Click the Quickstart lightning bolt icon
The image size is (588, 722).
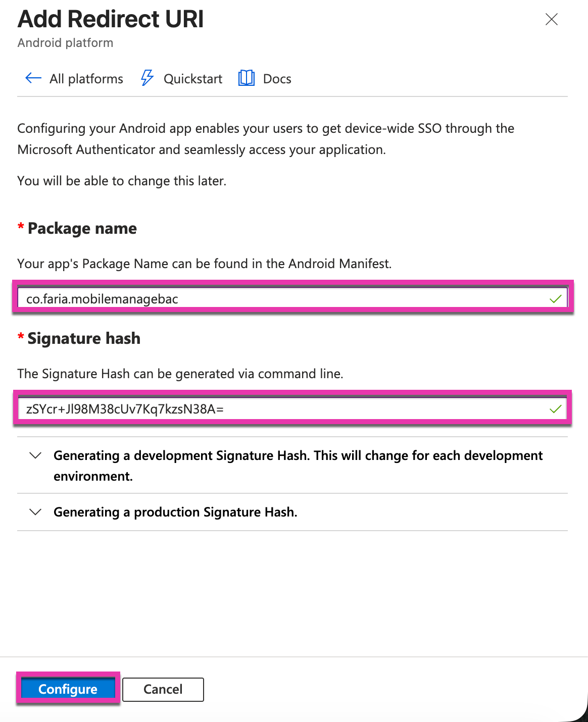[x=147, y=78]
